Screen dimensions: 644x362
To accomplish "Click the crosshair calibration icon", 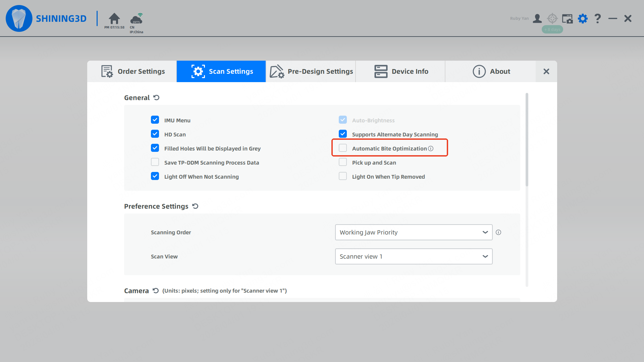I will click(x=552, y=18).
